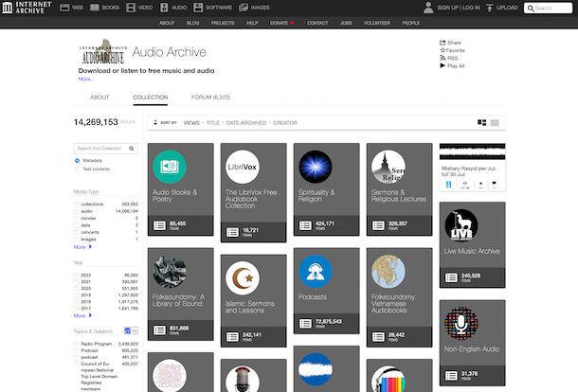Check the year 2021 box
578x392 pixels.
pyautogui.click(x=76, y=282)
